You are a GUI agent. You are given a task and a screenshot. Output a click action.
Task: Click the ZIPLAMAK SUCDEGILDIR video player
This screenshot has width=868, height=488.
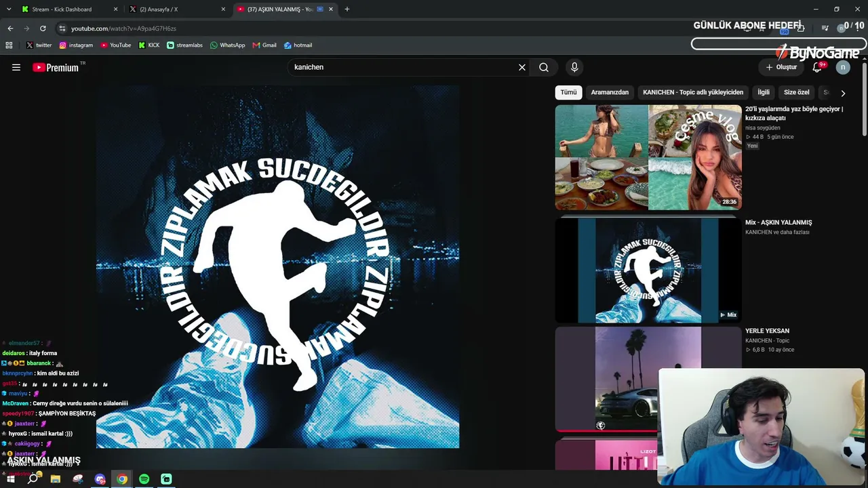tap(277, 266)
